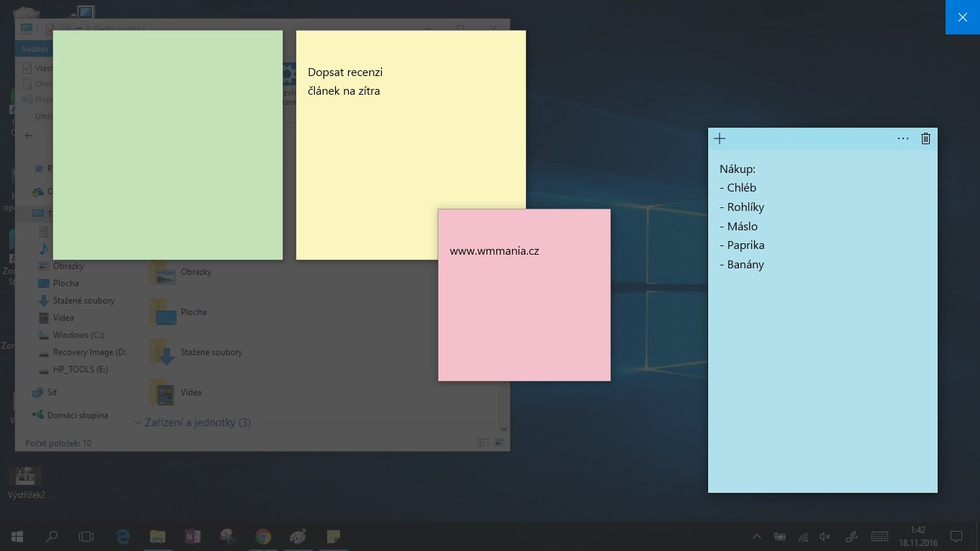Open the Action Center notifications
This screenshot has width=980, height=551.
[956, 537]
